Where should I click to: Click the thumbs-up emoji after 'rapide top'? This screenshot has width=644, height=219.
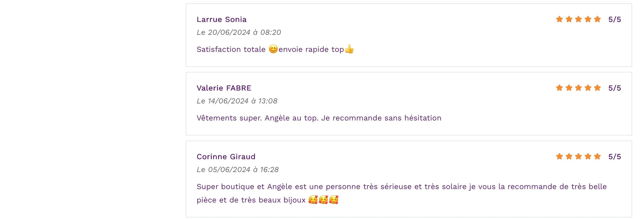pos(349,49)
